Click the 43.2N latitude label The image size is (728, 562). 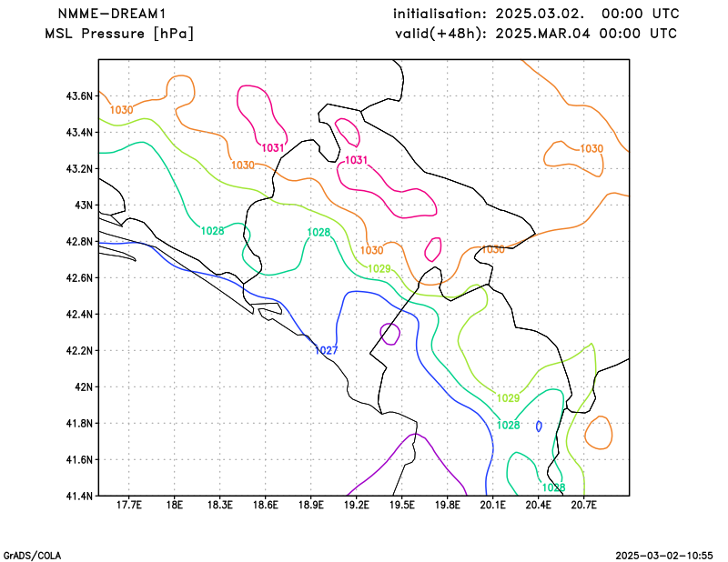click(x=79, y=168)
